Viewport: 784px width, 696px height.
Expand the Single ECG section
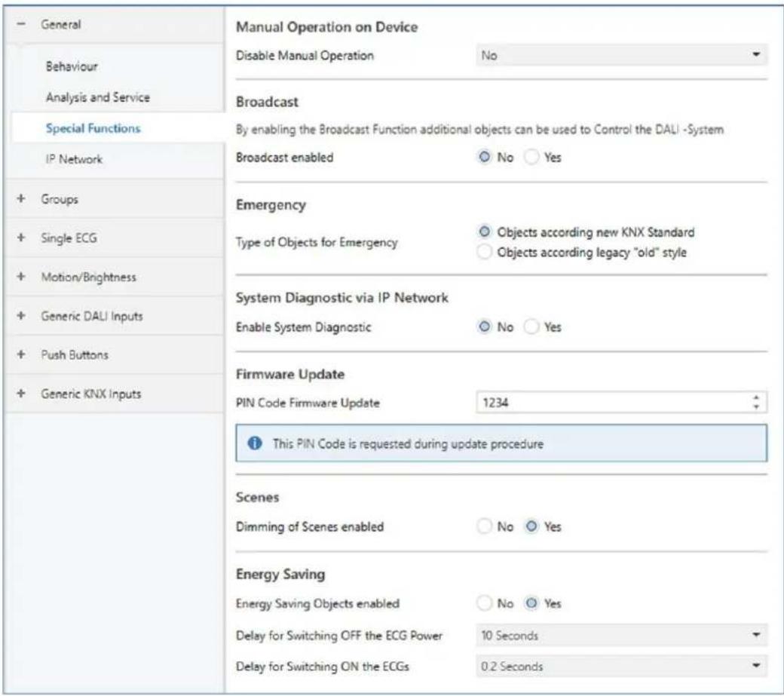pyautogui.click(x=21, y=238)
